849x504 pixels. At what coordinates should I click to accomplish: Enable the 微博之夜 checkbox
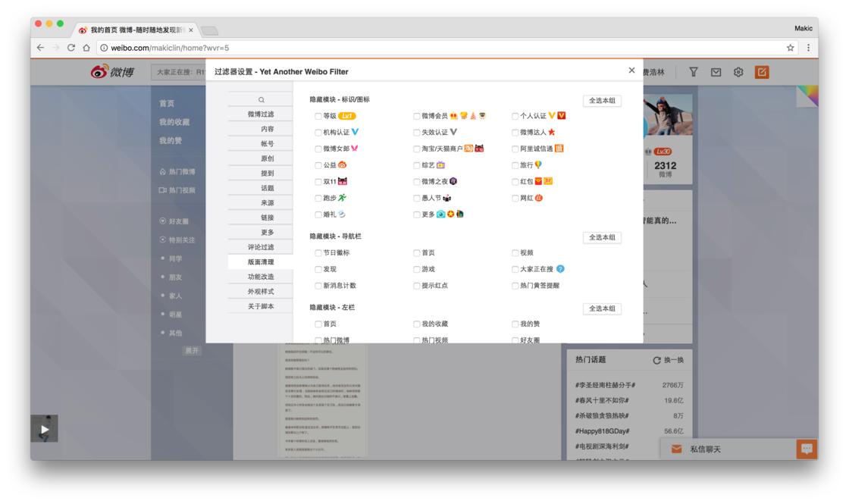[x=417, y=182]
